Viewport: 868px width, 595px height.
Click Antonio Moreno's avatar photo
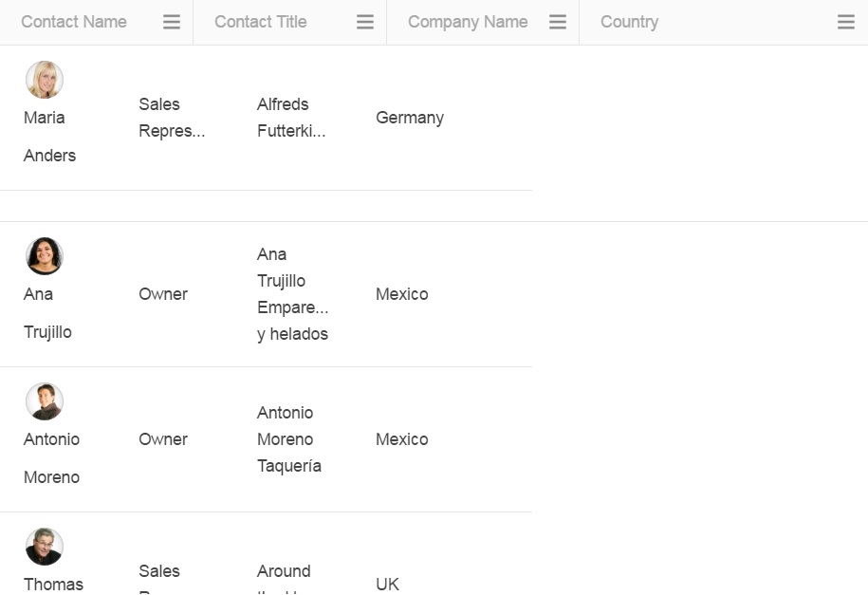pyautogui.click(x=45, y=401)
